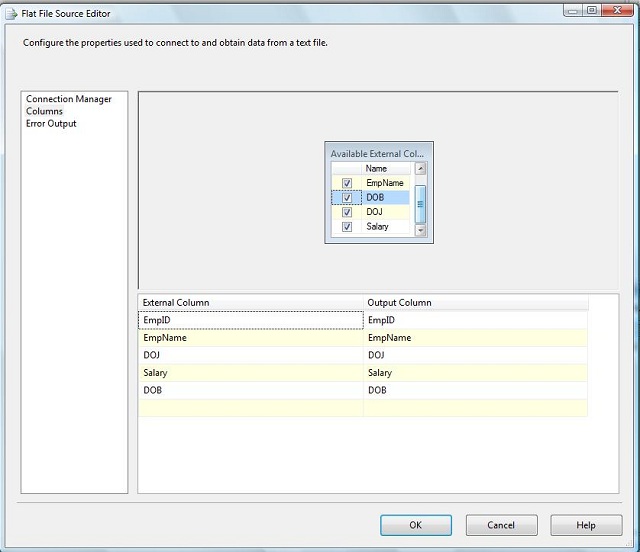Click the Salary output column cell
The height and width of the screenshot is (552, 640).
tap(475, 373)
